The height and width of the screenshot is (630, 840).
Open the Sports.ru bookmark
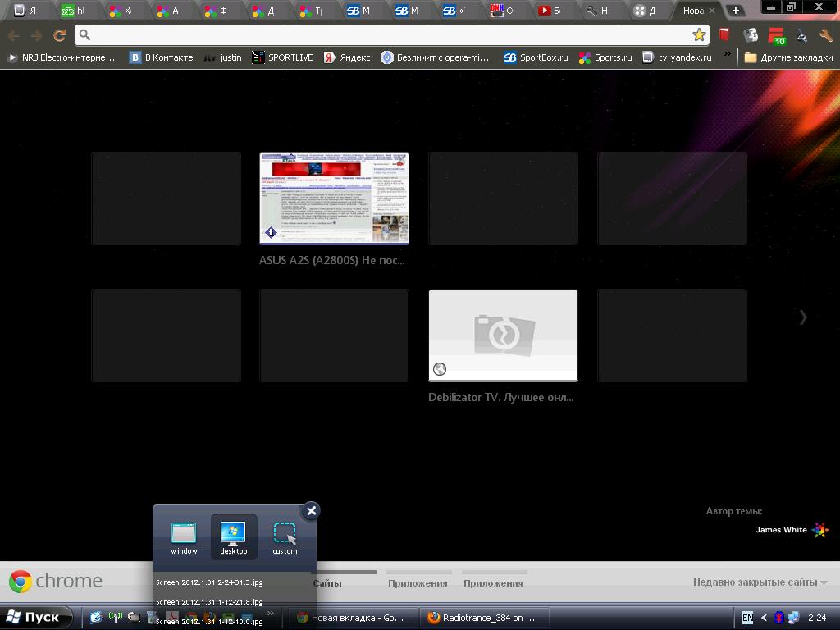click(x=605, y=57)
